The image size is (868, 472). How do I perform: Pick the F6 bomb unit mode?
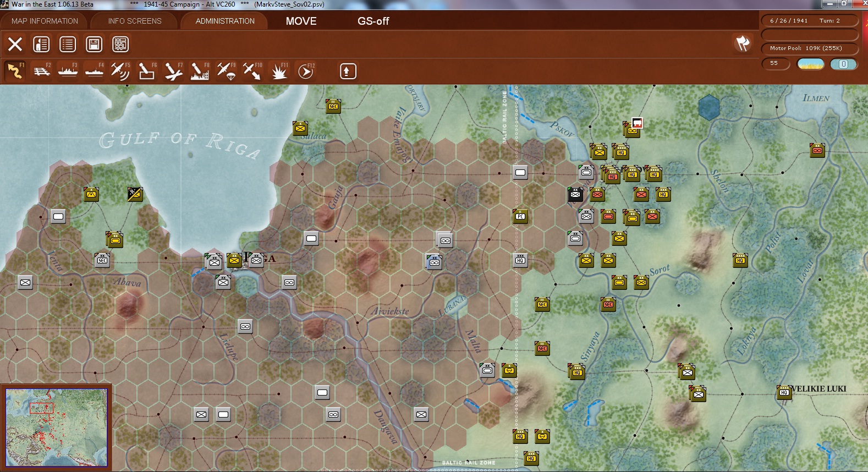pos(147,71)
